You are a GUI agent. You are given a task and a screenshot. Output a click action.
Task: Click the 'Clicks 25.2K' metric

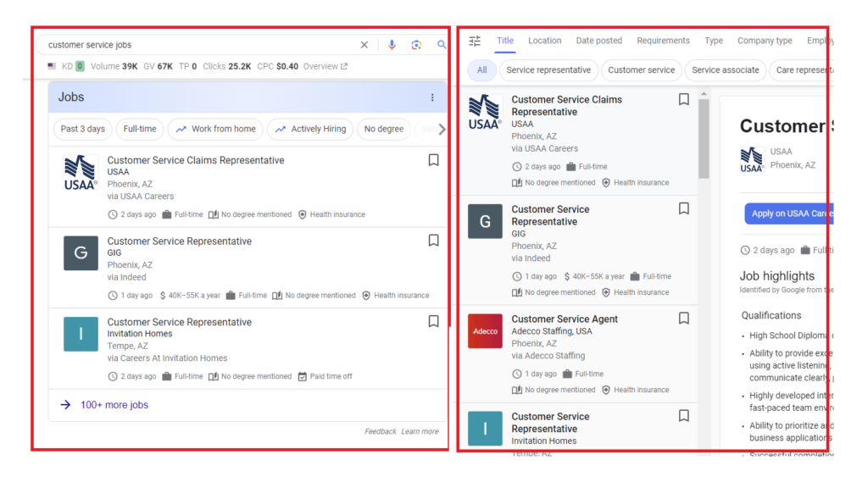(226, 66)
